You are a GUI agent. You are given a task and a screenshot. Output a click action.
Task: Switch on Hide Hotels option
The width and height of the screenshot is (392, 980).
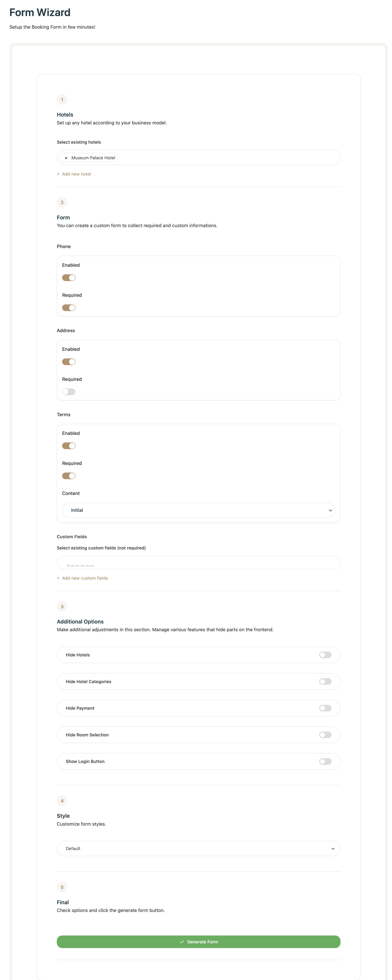click(x=325, y=655)
